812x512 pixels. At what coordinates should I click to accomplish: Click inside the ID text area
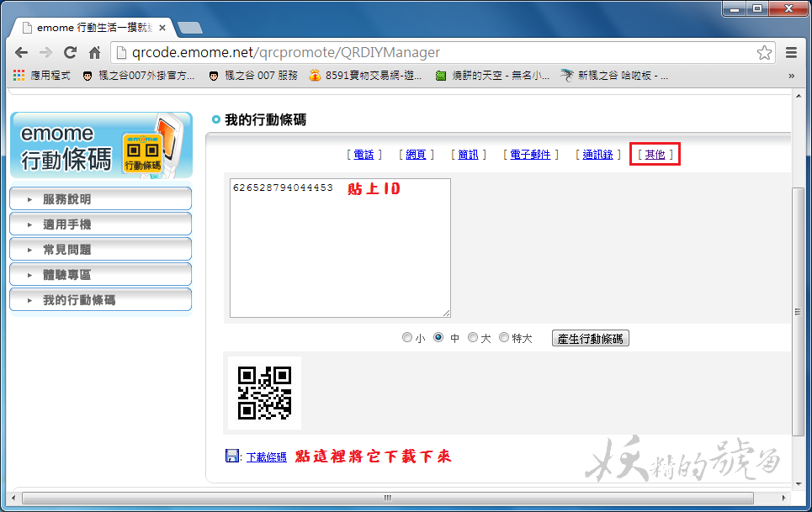340,248
